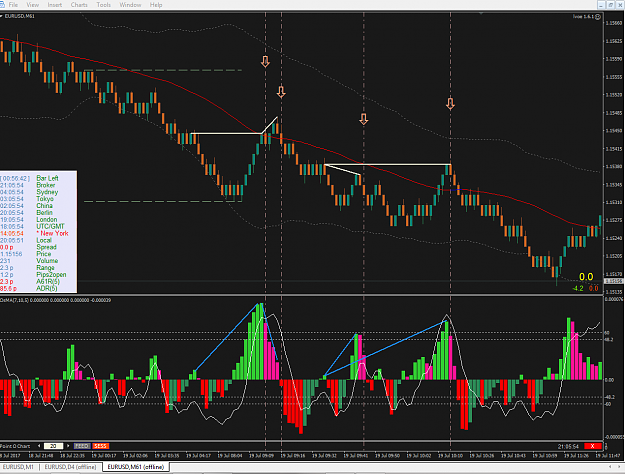Click the EURUSD,M61 chart title label

pos(19,16)
